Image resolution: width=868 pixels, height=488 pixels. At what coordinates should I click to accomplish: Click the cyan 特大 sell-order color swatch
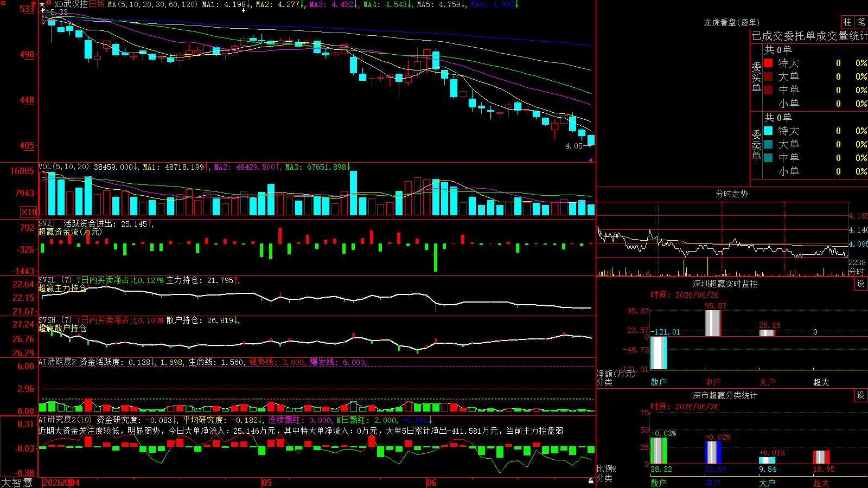pyautogui.click(x=768, y=131)
